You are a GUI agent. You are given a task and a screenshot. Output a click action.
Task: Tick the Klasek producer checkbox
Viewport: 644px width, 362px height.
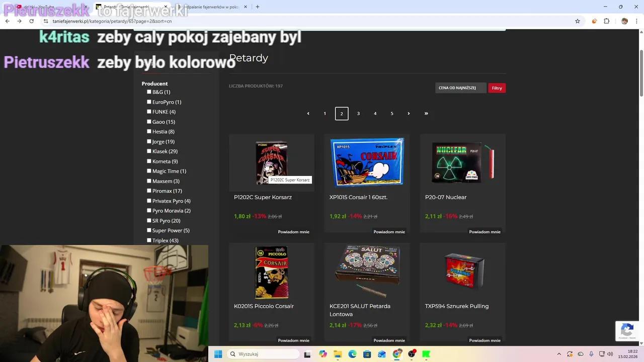[x=149, y=151]
